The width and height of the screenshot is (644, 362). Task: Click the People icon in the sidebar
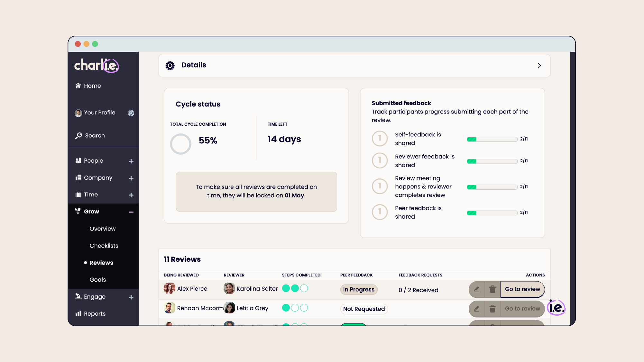point(78,160)
